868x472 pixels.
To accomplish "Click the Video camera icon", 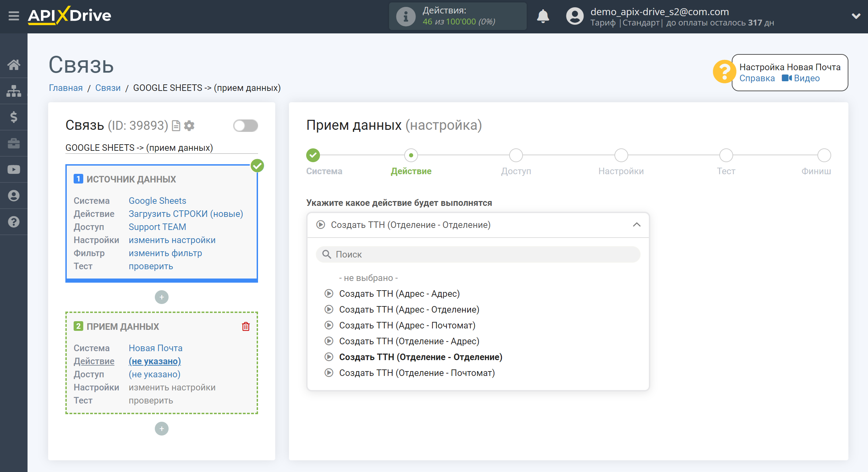I will (x=786, y=78).
